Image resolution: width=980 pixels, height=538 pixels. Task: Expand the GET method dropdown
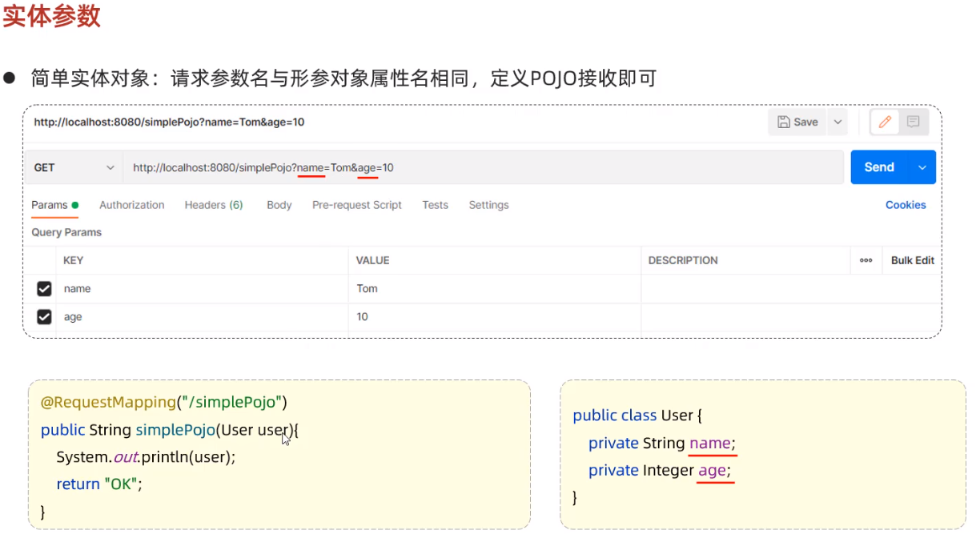coord(74,167)
